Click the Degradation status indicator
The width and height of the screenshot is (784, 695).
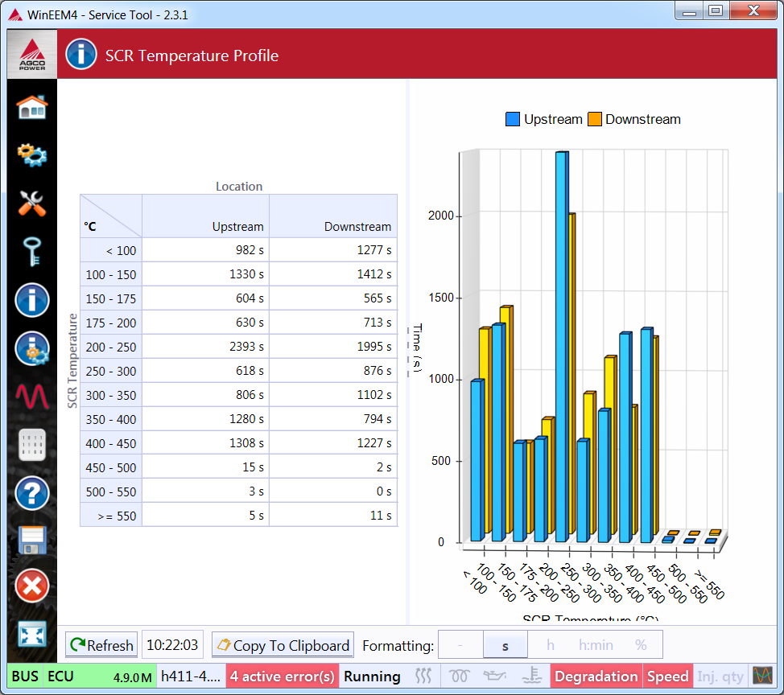596,676
